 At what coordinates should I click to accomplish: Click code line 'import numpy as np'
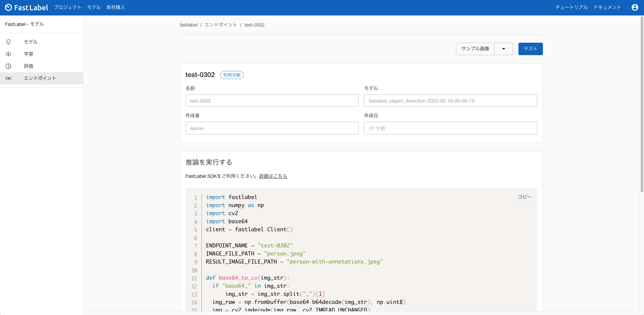point(235,205)
